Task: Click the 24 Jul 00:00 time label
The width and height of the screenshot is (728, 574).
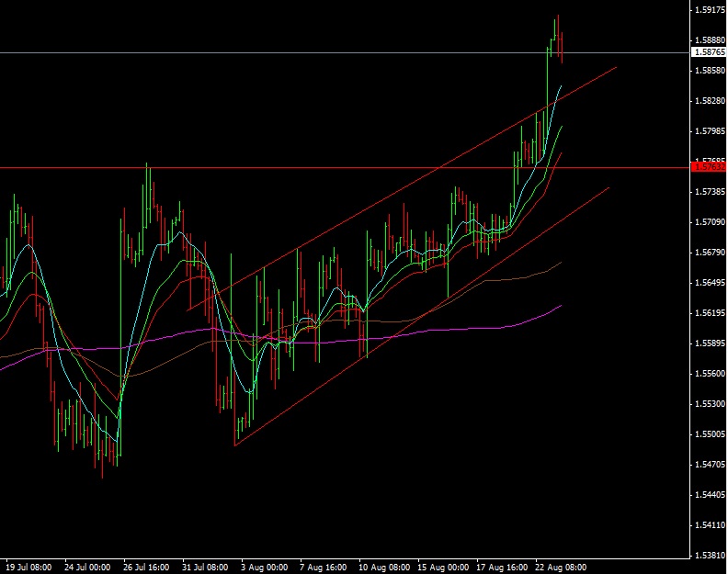Action: click(87, 568)
